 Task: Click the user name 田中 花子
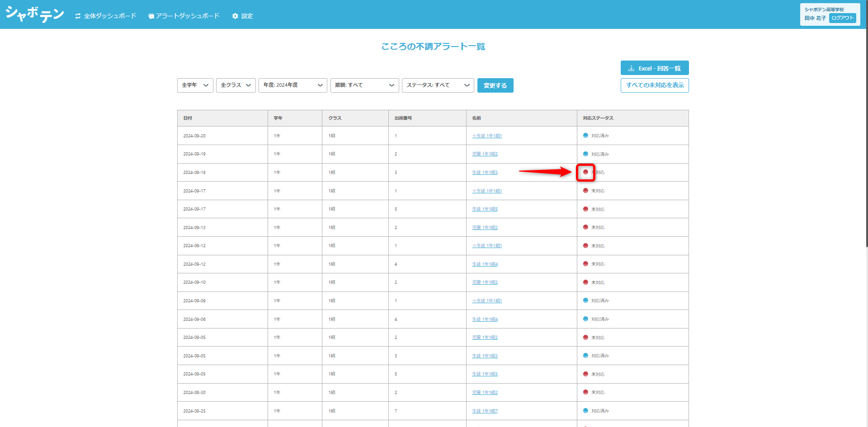[x=815, y=18]
